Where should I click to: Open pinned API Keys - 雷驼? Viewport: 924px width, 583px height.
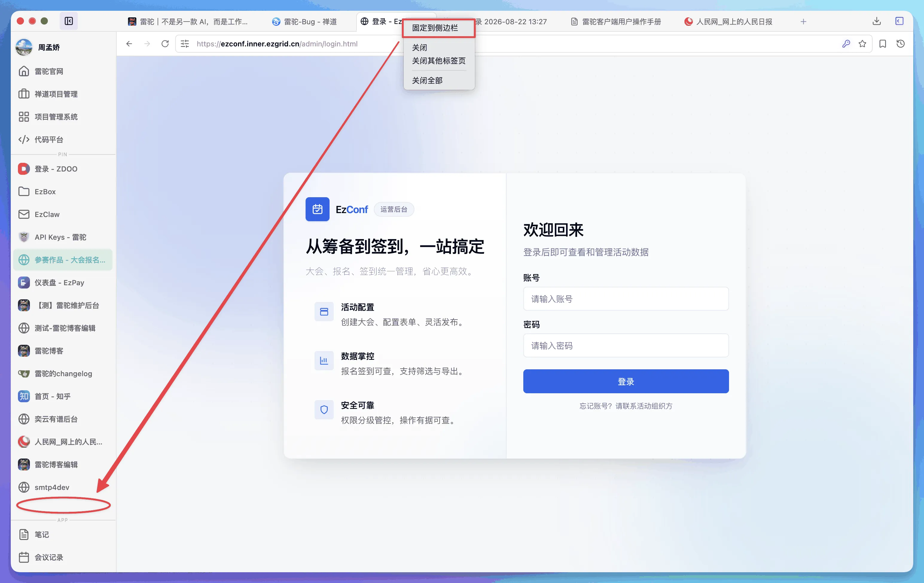(x=63, y=237)
